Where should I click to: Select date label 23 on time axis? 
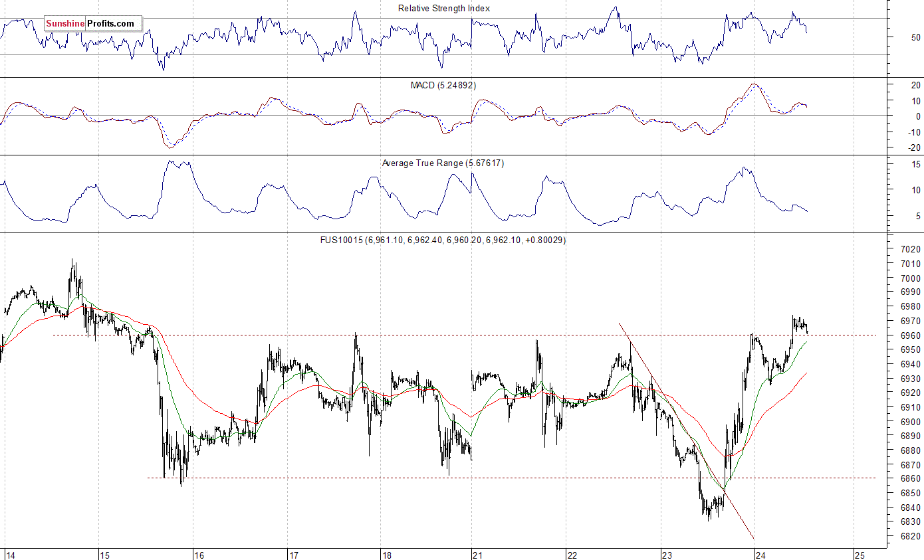tap(668, 555)
